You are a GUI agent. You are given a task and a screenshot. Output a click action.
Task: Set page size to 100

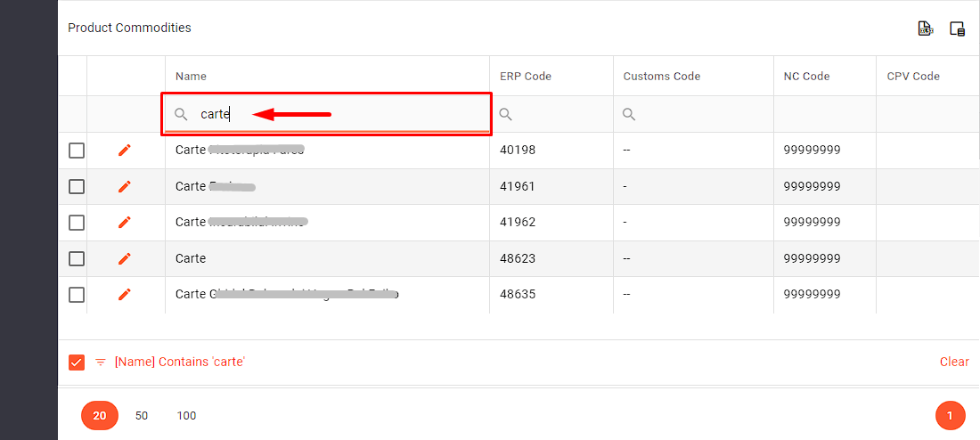coord(186,416)
